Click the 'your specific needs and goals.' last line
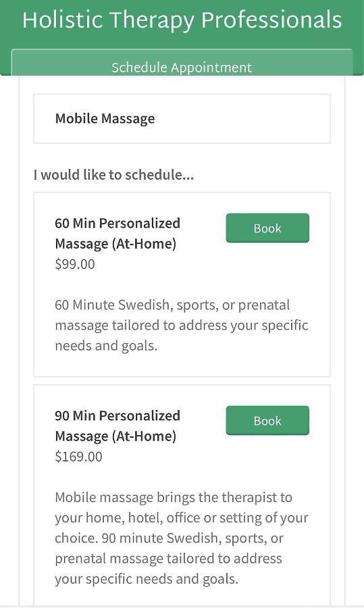 (147, 580)
